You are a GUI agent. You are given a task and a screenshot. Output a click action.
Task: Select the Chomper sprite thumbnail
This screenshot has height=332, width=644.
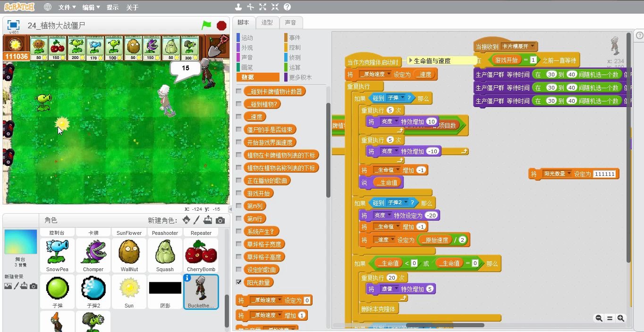click(x=93, y=255)
